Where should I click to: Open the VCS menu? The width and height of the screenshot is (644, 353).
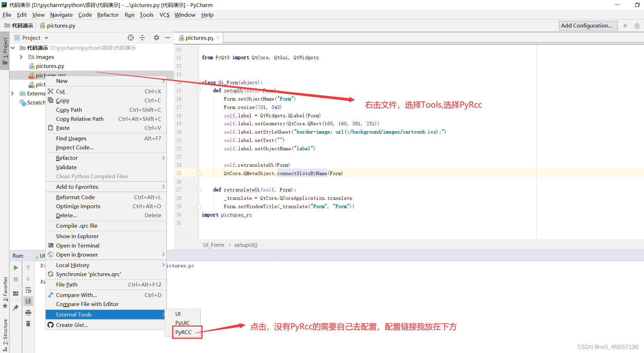(x=164, y=15)
